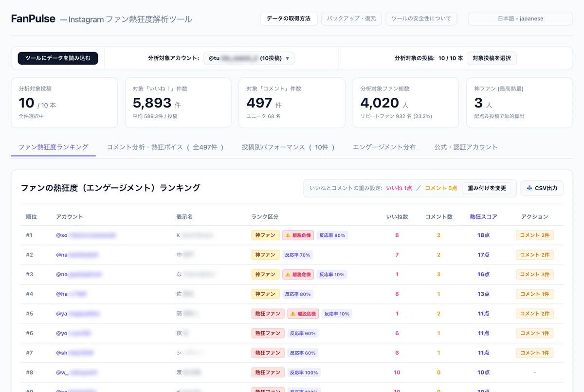Click the 離脱危機 warning badge in row #3
Screen dimensions: 584x392
298,274
